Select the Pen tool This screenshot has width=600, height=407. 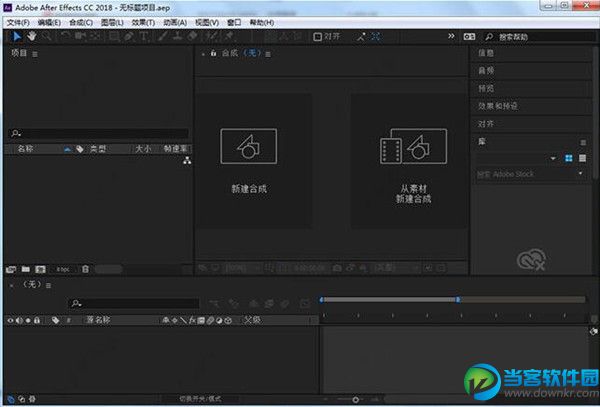click(129, 36)
